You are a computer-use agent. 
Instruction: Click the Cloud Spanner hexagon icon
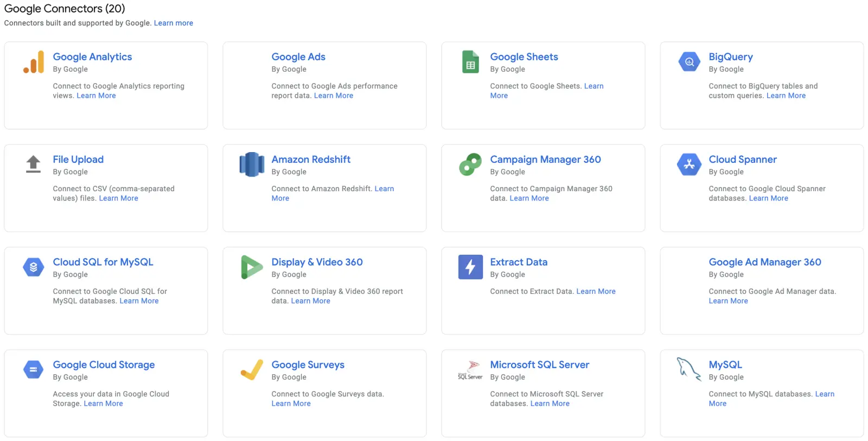coord(689,165)
